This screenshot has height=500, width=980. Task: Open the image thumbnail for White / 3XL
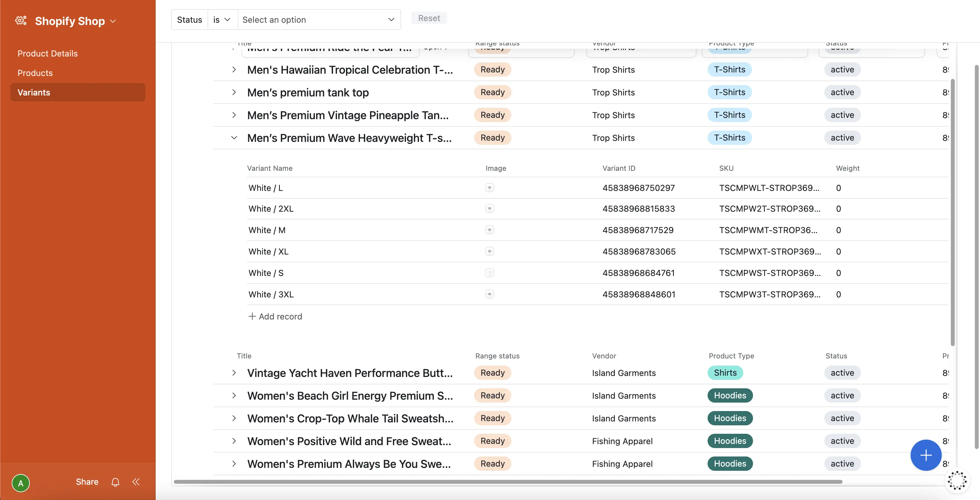pyautogui.click(x=489, y=294)
